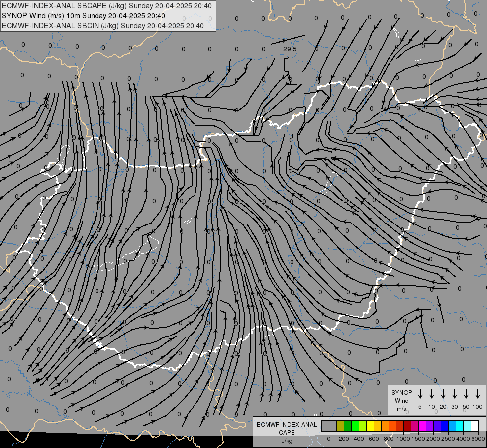Click the 400 tick label on CAPE scale
487x448 pixels.
(359, 439)
